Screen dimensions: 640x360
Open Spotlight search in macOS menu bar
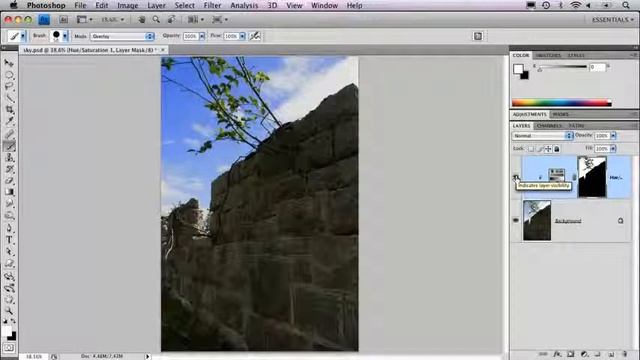(x=626, y=5)
